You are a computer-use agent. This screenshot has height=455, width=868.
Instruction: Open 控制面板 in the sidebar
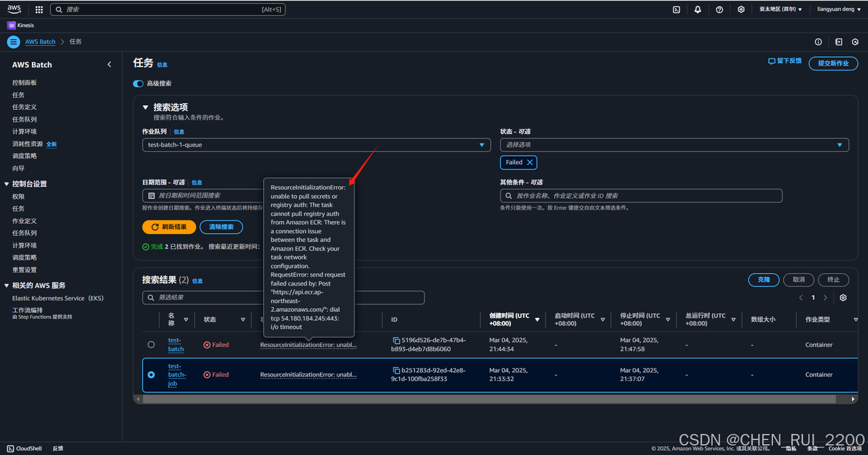(24, 83)
